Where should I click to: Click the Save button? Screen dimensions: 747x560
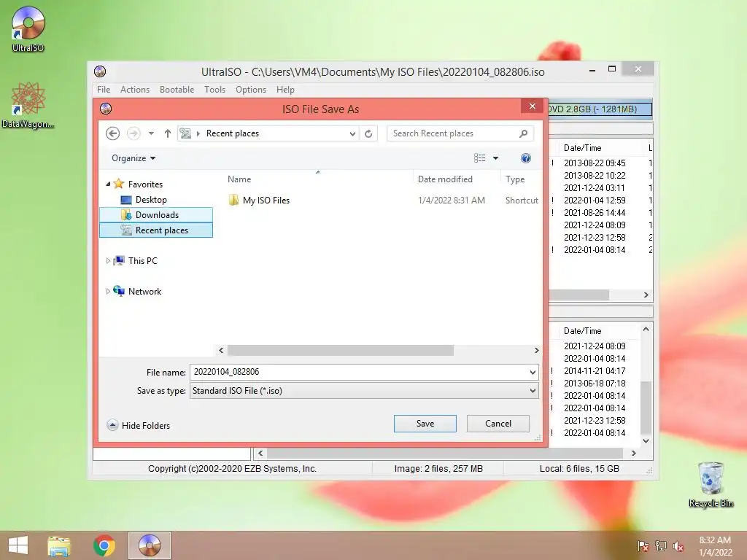[425, 424]
